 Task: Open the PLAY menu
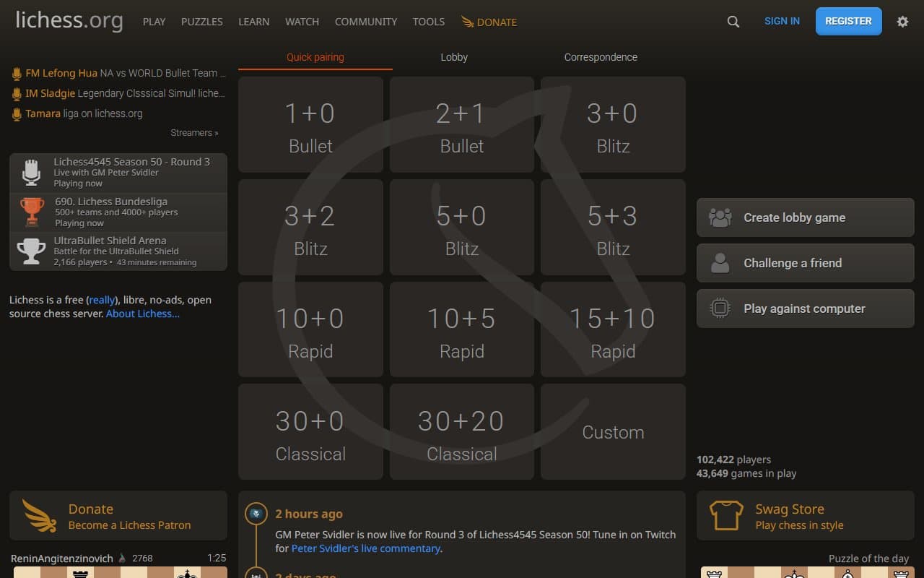154,22
